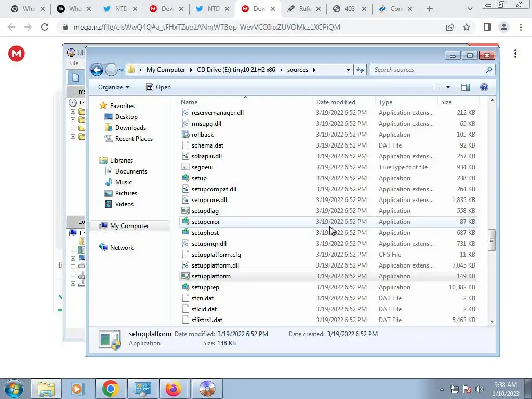The height and width of the screenshot is (399, 532).
Task: Click the refresh button beside address bar
Action: 360,70
